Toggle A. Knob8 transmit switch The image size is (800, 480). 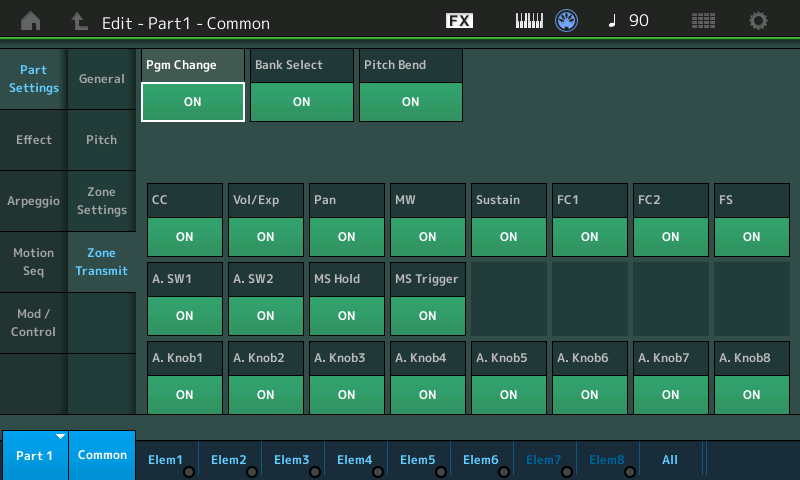pos(751,395)
